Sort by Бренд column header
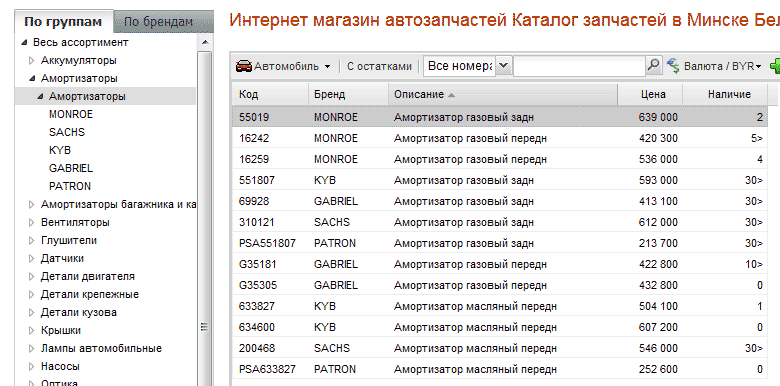The image size is (780, 386). pos(348,94)
